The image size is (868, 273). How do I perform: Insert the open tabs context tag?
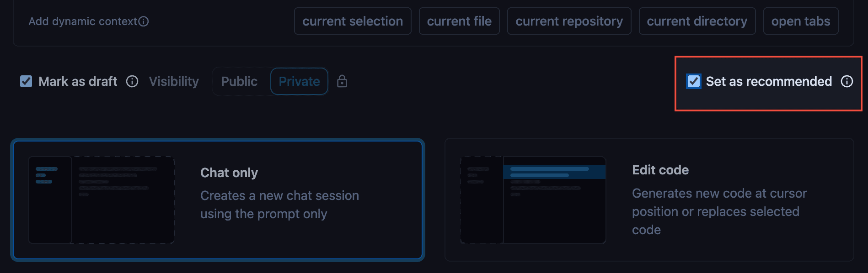(801, 21)
